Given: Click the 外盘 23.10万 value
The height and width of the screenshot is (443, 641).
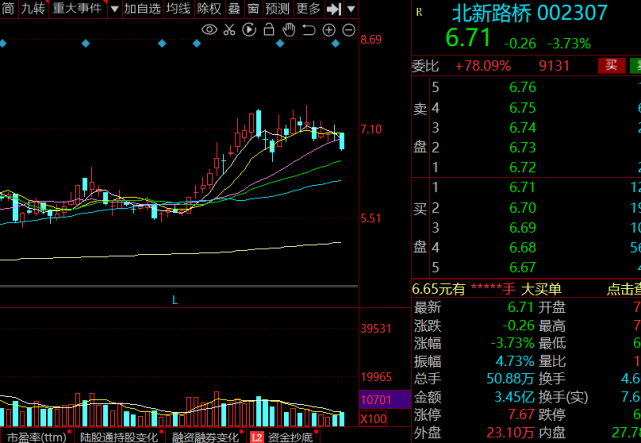Looking at the screenshot, I should click(510, 433).
